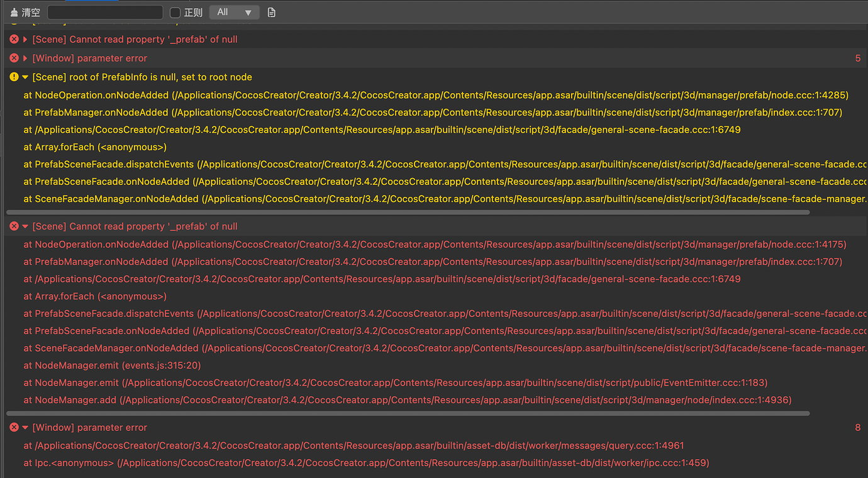Expand the collapsed '_prefab' of null error
The height and width of the screenshot is (478, 868).
[25, 39]
